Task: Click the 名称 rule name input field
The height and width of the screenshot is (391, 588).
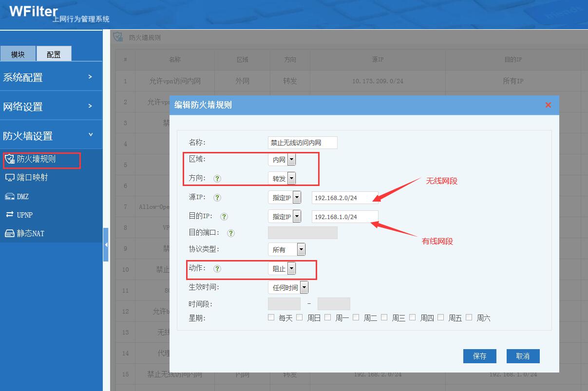Action: (303, 143)
